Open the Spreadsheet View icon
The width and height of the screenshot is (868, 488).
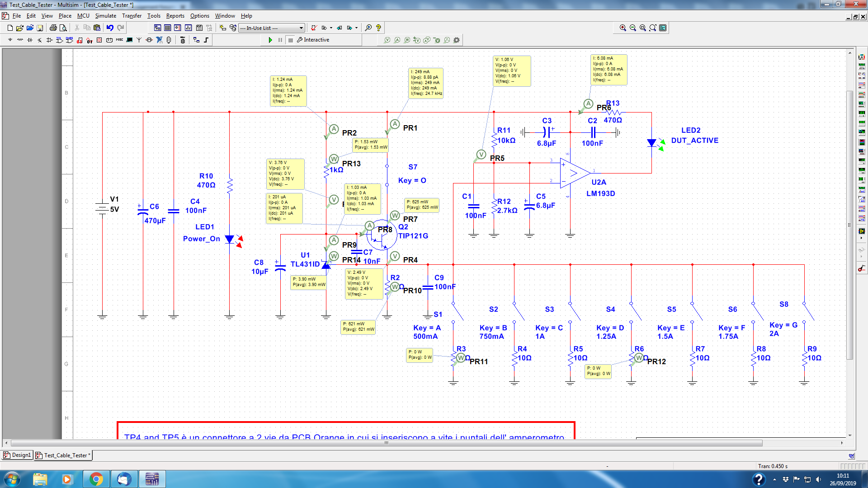tap(167, 28)
